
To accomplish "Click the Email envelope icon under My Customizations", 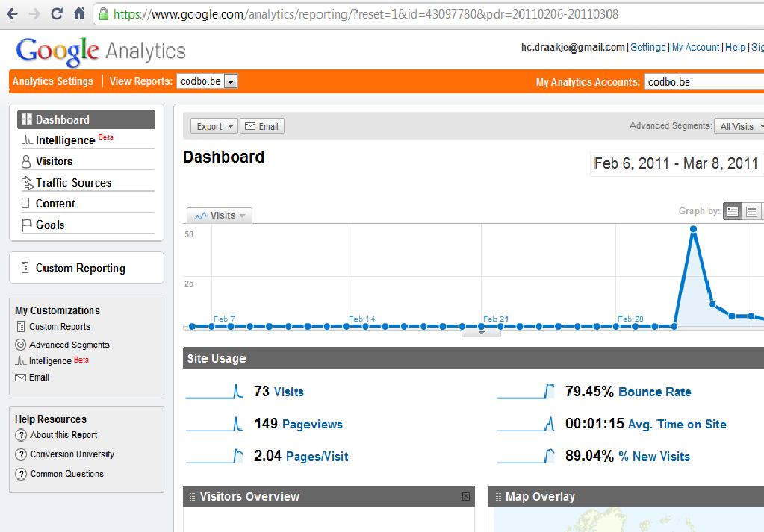I will tap(20, 378).
